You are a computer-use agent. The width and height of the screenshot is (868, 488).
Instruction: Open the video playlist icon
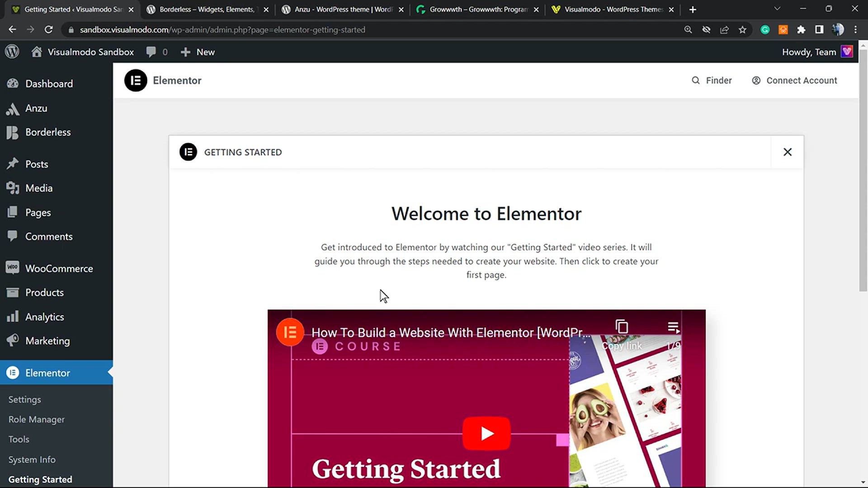coord(673,327)
